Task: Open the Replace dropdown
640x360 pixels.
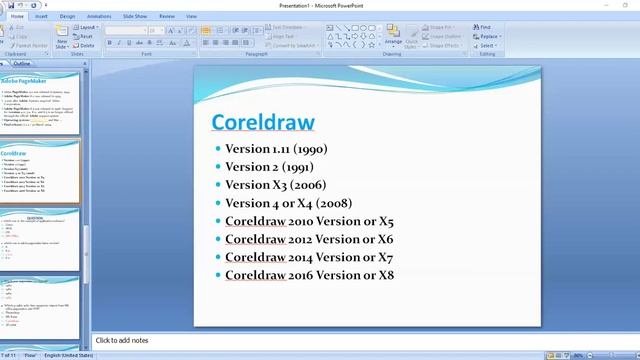Action: (x=487, y=36)
